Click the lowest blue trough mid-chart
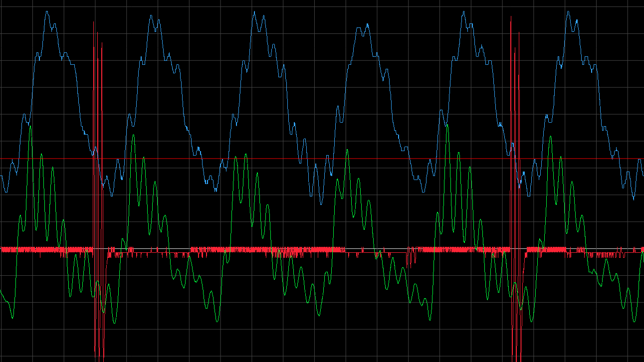This screenshot has width=644, height=362. [x=320, y=204]
